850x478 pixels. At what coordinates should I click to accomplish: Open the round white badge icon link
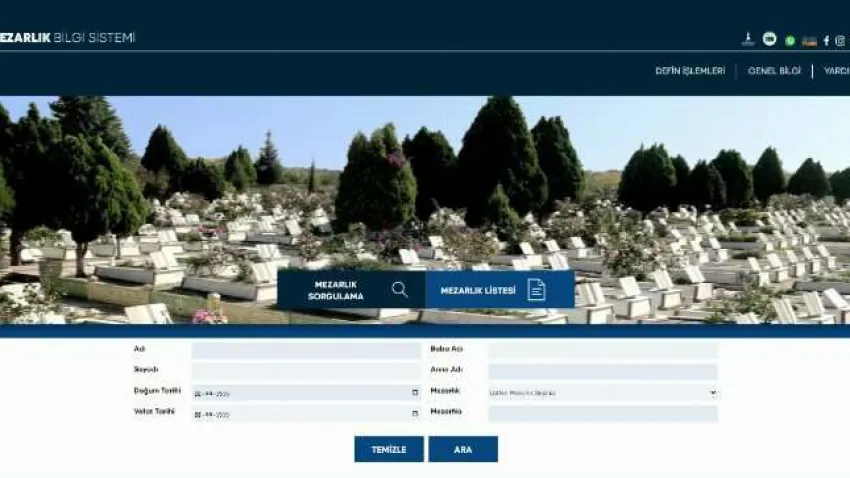(769, 40)
